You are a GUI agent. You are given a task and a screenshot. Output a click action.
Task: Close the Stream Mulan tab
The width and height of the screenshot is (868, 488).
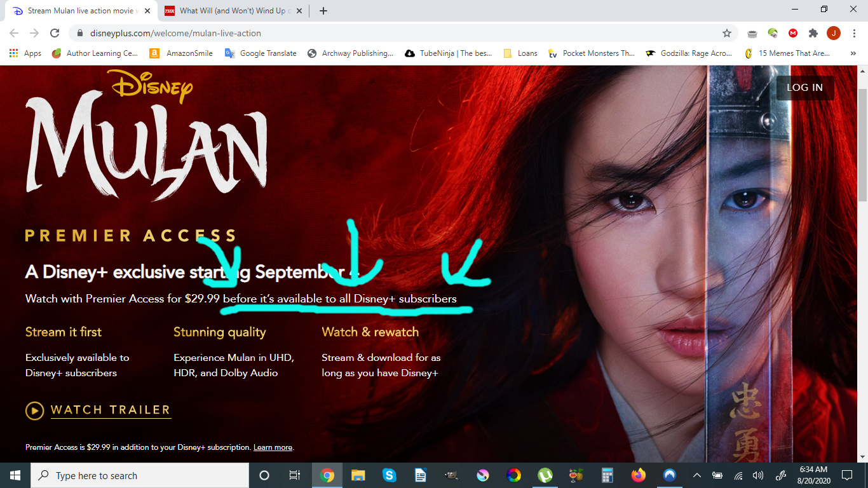(147, 11)
